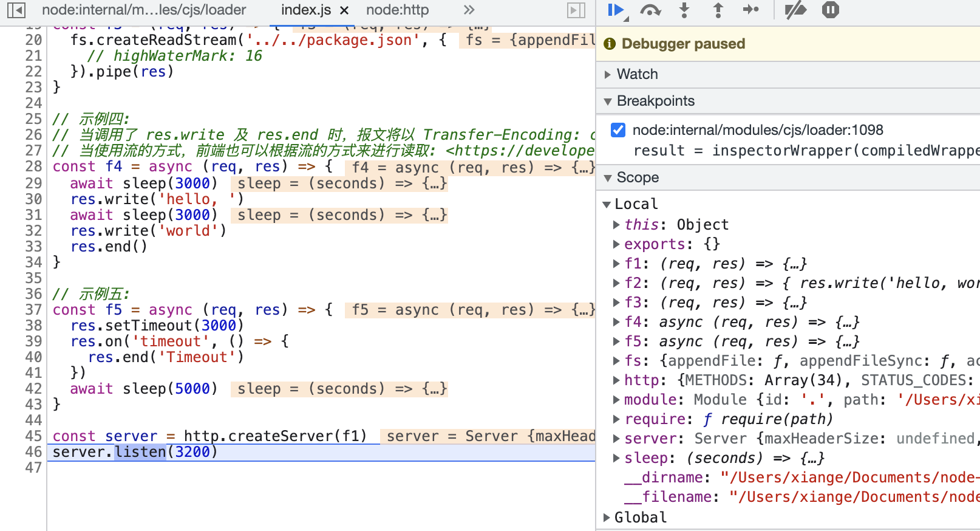Switch to cjs/loader tab
Viewport: 980px width, 531px height.
[144, 10]
